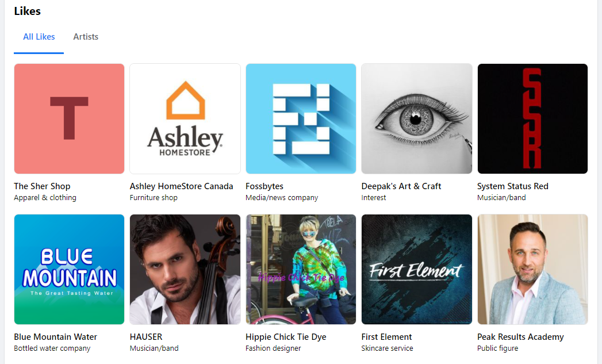Open Peak Results Academy profile photo

coord(532,269)
